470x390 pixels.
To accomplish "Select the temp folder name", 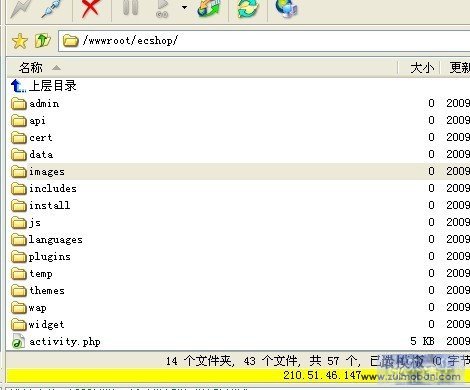I will [x=41, y=274].
